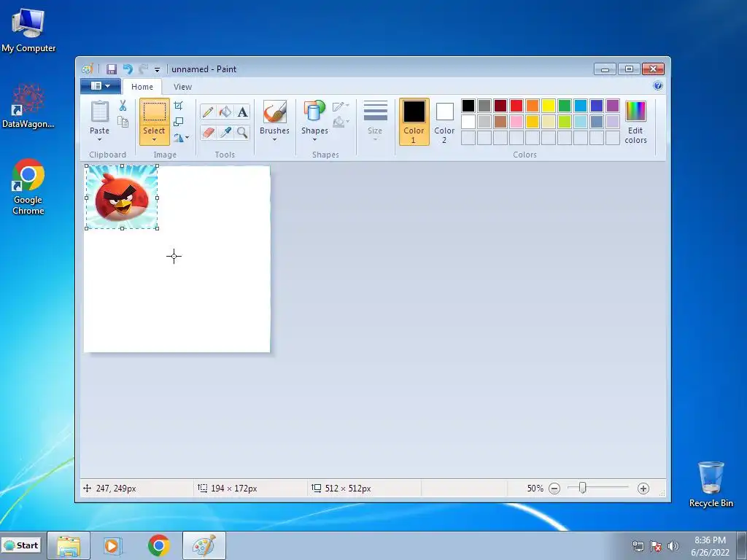The image size is (747, 560).
Task: Pick the dark red color swatch
Action: point(500,106)
